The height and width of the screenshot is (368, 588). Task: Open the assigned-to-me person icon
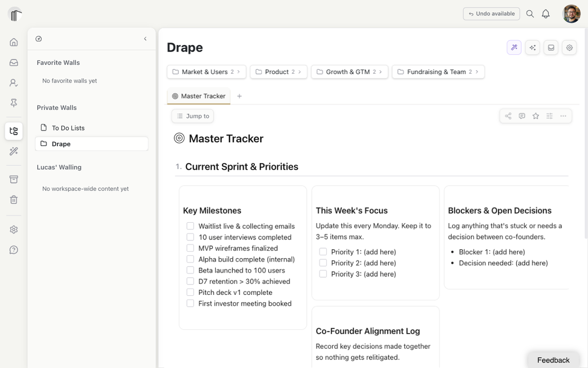click(x=14, y=83)
